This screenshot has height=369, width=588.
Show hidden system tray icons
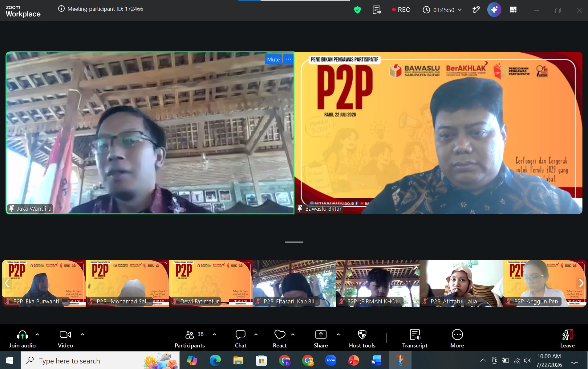483,360
